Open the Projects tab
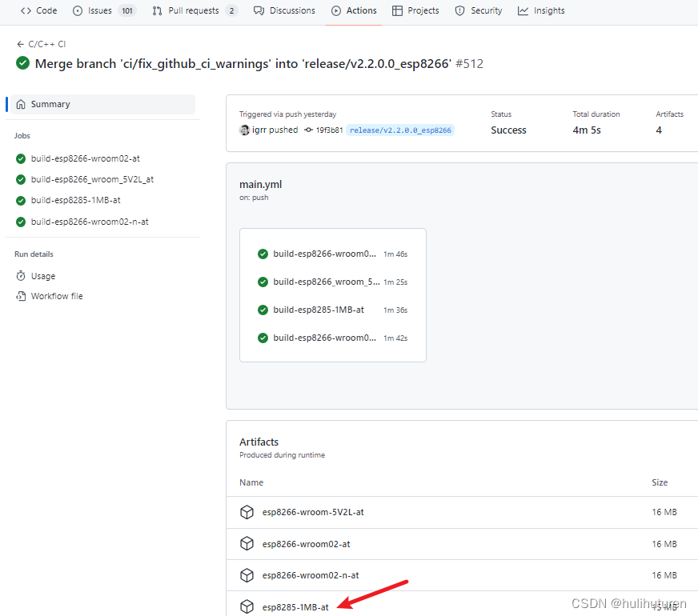This screenshot has height=616, width=698. point(415,10)
